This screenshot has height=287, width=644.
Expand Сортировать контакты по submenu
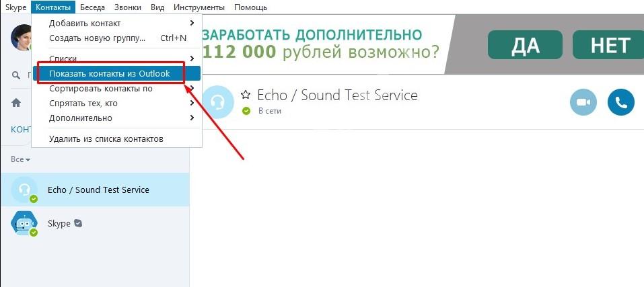click(x=116, y=88)
